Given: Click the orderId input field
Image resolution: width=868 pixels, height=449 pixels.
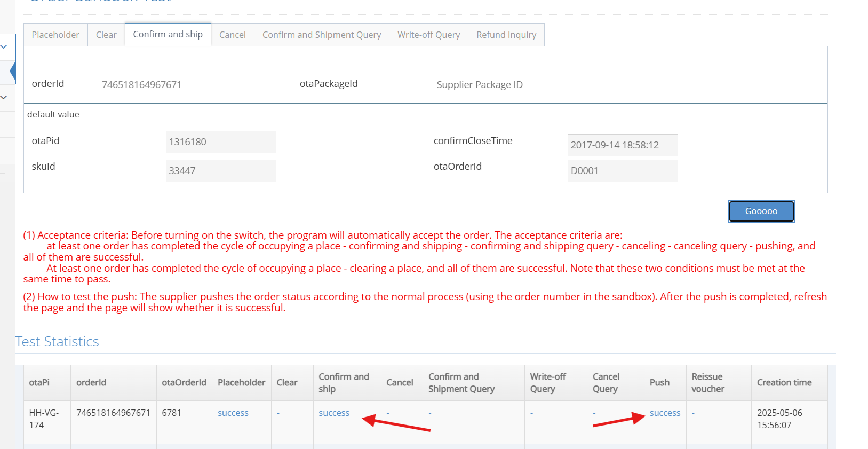Looking at the screenshot, I should tap(154, 85).
